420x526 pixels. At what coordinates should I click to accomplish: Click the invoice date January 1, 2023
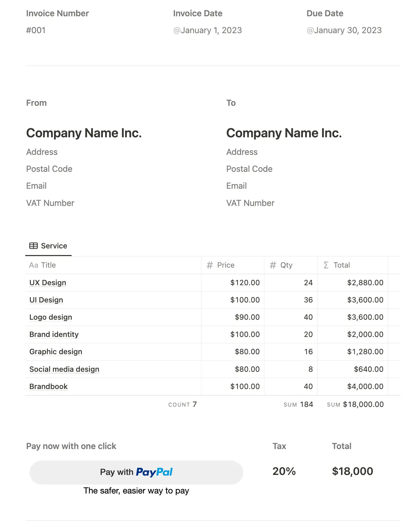click(208, 31)
